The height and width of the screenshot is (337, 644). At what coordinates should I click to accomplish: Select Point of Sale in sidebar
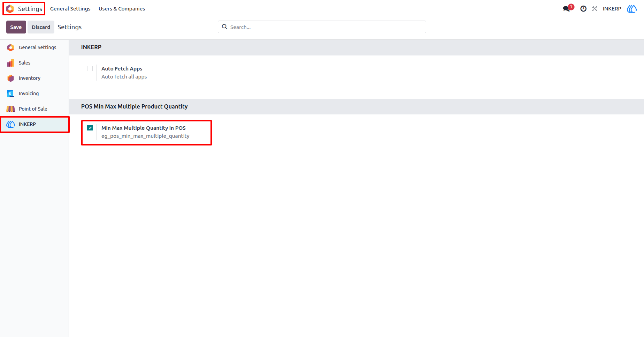34,109
